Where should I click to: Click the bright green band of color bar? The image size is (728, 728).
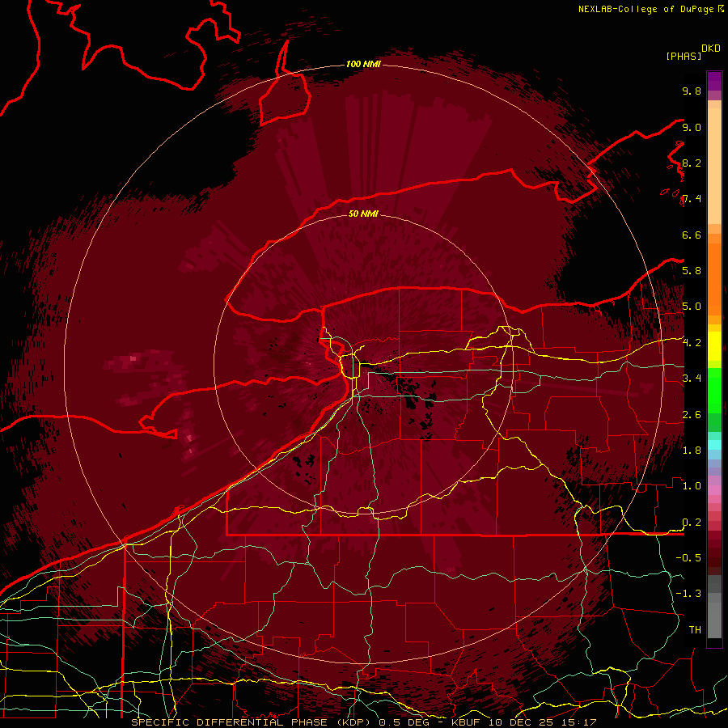714,391
